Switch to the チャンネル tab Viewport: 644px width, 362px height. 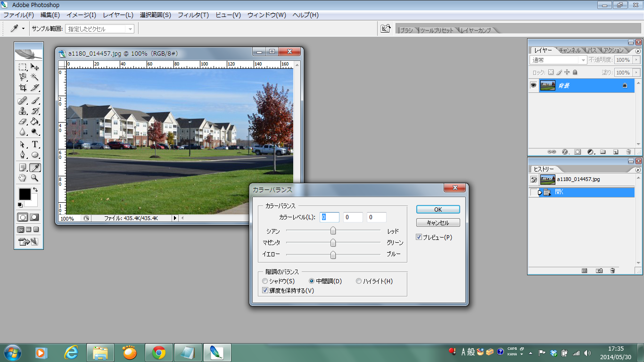pyautogui.click(x=570, y=50)
